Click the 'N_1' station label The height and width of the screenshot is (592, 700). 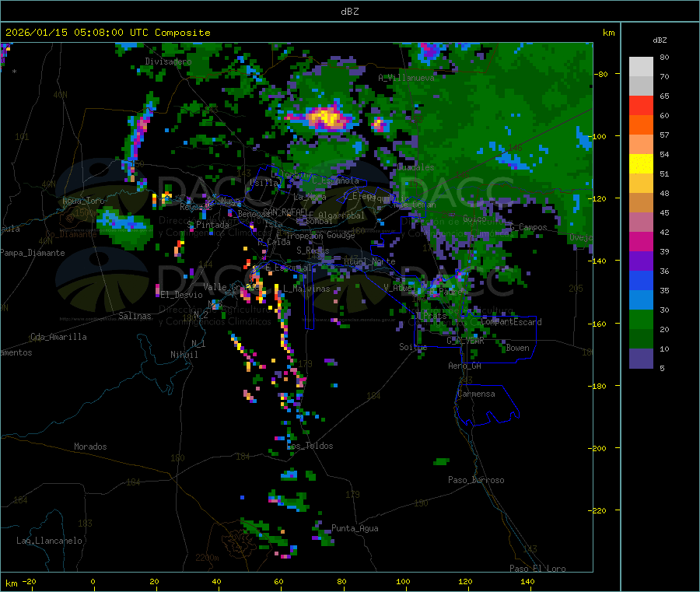point(198,344)
